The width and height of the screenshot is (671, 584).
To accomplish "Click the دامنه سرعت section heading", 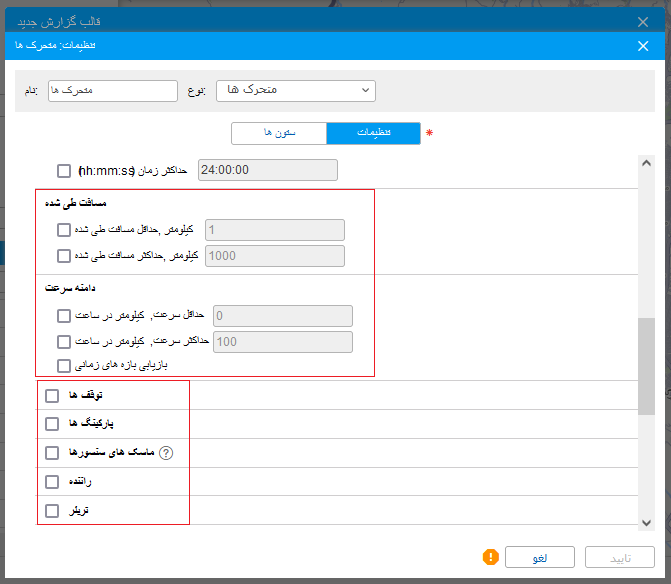I will pos(70,288).
